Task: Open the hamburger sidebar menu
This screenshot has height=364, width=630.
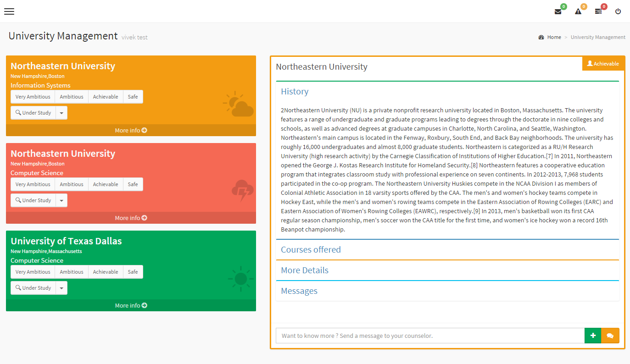Action: (9, 11)
